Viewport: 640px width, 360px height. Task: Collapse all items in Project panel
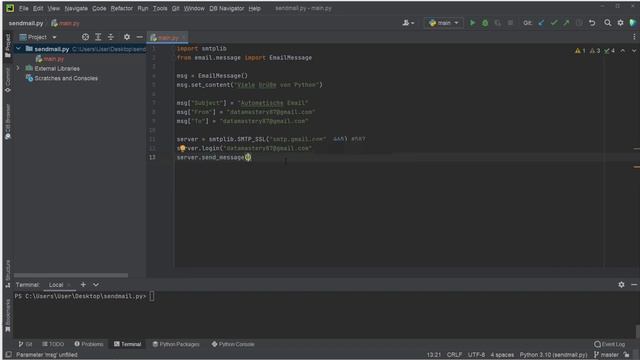click(x=111, y=37)
